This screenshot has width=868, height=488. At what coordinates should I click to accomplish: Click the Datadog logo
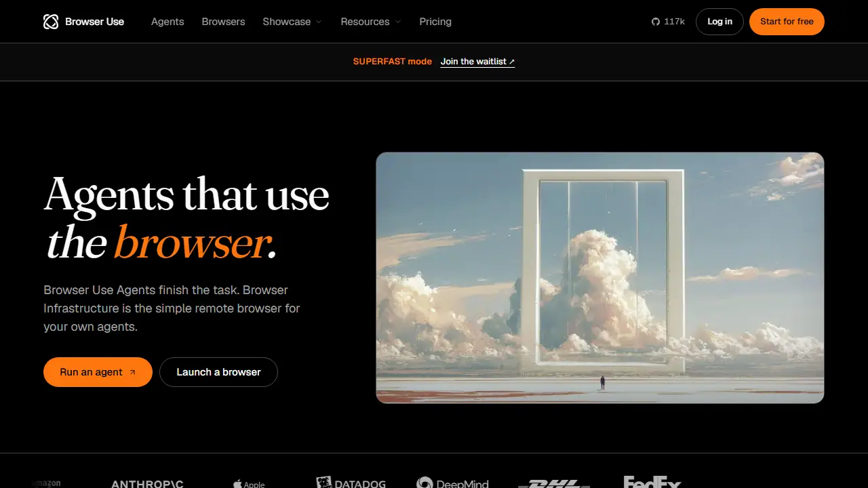(x=351, y=483)
